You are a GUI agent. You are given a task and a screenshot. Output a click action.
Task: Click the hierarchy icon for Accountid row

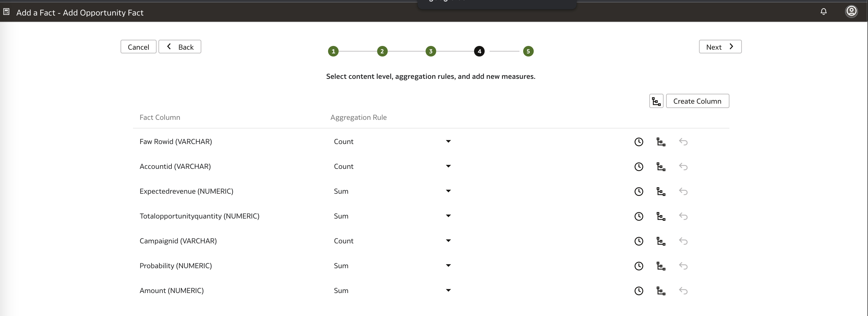coord(661,167)
